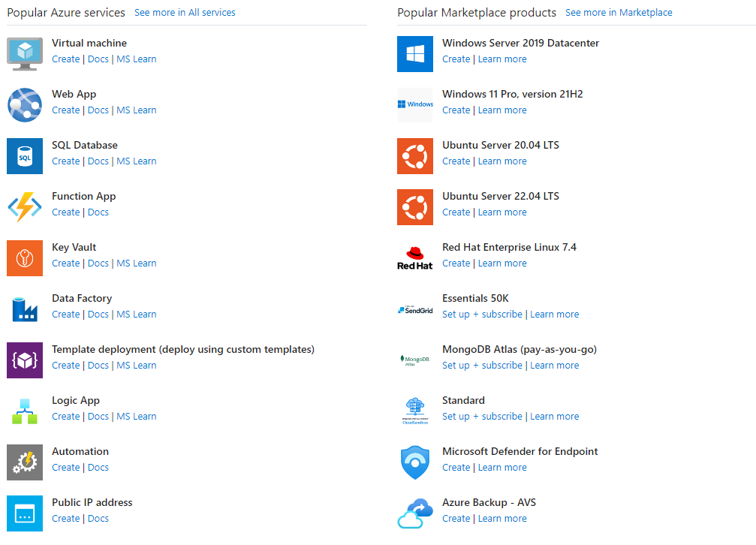Open Docs for Function App
756x545 pixels.
click(98, 212)
